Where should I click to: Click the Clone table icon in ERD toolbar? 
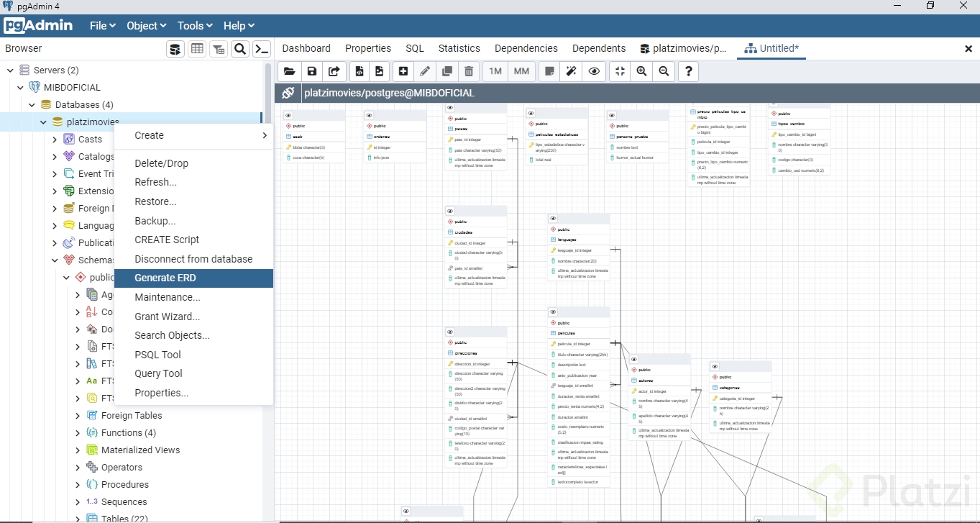pos(447,71)
